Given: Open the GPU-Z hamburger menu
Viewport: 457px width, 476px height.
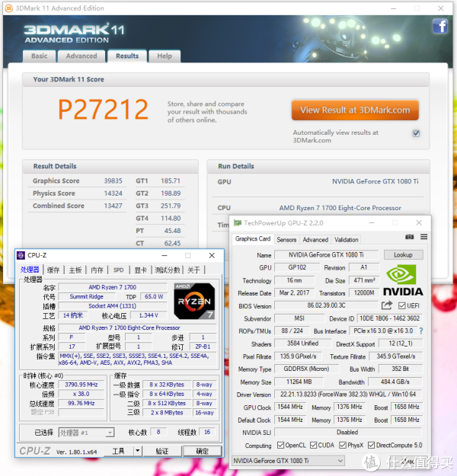Looking at the screenshot, I should pyautogui.click(x=424, y=237).
